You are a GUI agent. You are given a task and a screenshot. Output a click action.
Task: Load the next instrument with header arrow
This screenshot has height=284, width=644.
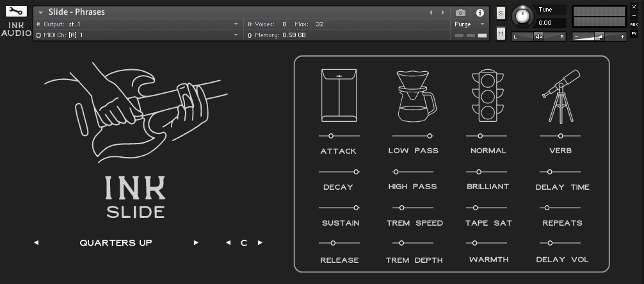pos(442,12)
